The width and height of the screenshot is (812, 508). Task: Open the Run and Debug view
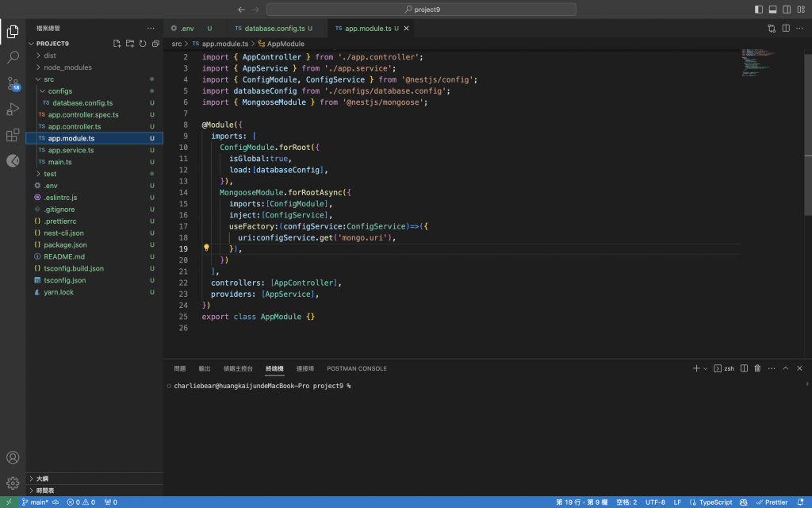pyautogui.click(x=13, y=110)
